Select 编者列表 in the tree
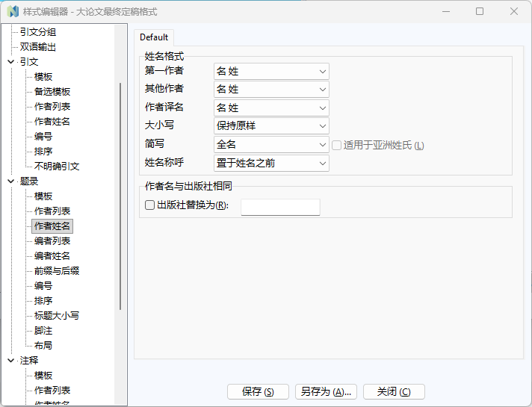532x407 pixels. [x=52, y=240]
